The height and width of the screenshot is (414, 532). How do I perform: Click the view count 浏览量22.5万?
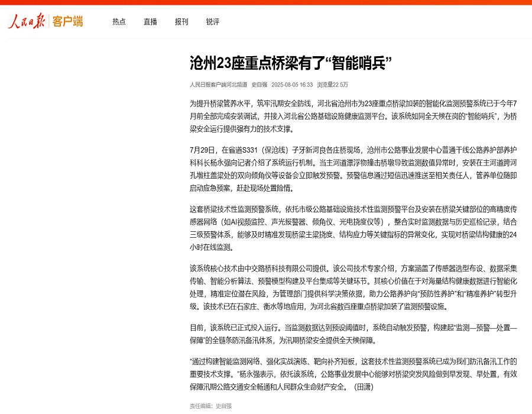332,85
